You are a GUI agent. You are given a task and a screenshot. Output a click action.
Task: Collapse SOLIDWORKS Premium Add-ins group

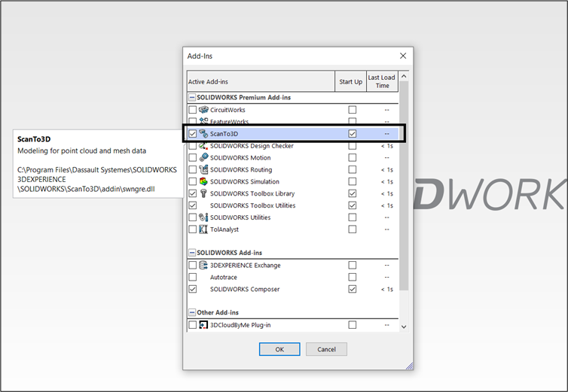point(192,98)
